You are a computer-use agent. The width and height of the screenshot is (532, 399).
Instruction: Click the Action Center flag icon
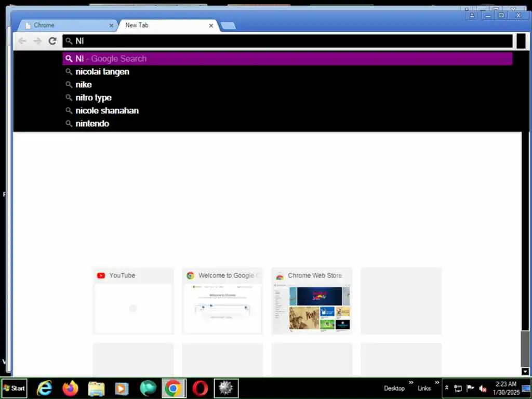click(470, 388)
